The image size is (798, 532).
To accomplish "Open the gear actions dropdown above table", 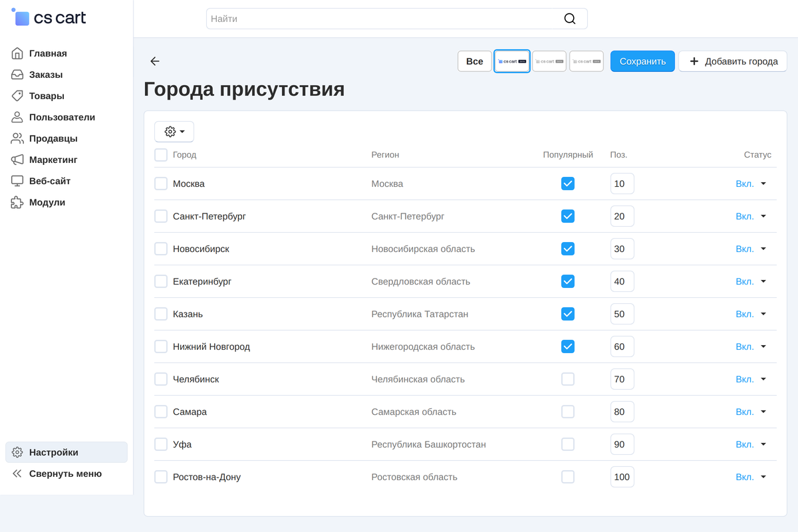I will tap(174, 132).
